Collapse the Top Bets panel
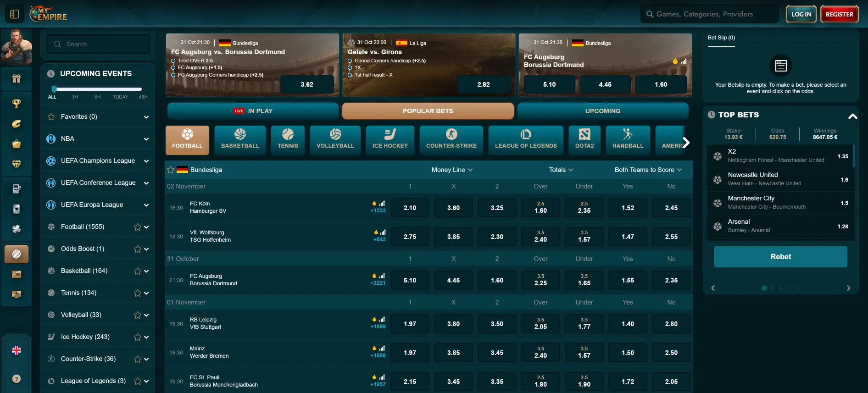The height and width of the screenshot is (393, 868). pyautogui.click(x=852, y=116)
